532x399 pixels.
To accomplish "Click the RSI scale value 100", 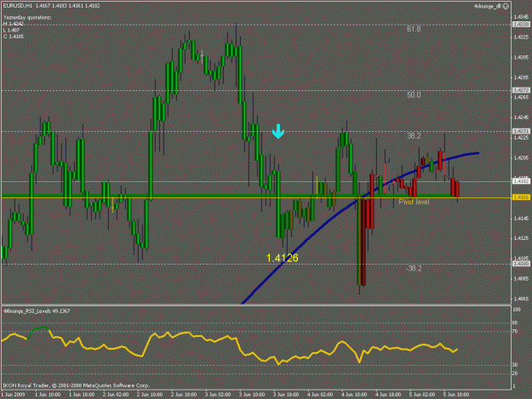I will (517, 310).
